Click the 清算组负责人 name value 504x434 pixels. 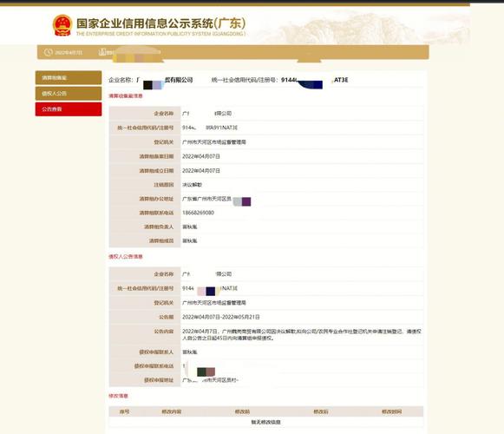(x=190, y=227)
